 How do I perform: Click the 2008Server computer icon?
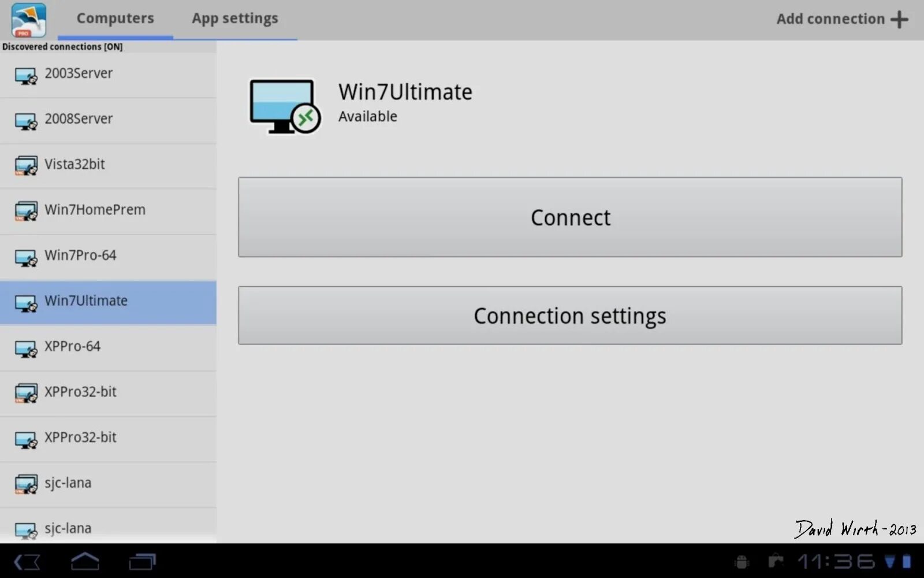[26, 121]
